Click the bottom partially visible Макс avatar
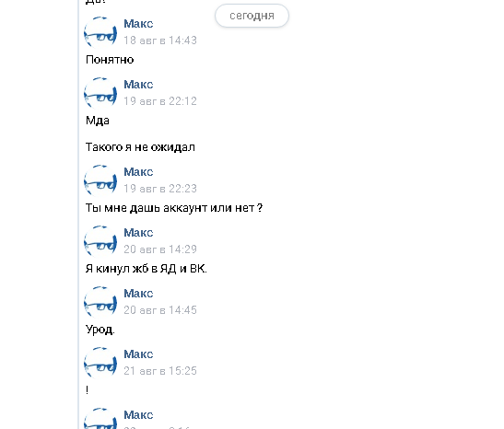This screenshot has width=504, height=429. click(100, 418)
